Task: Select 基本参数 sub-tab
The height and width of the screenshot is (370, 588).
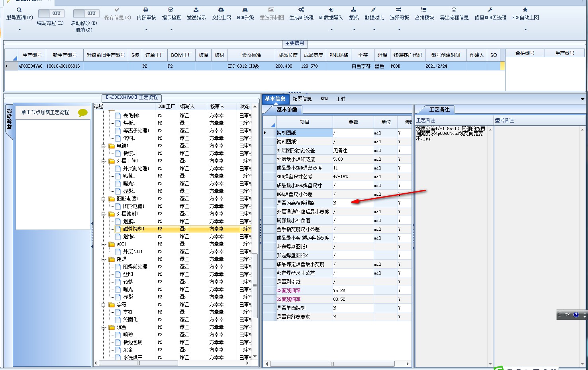Action: (286, 109)
